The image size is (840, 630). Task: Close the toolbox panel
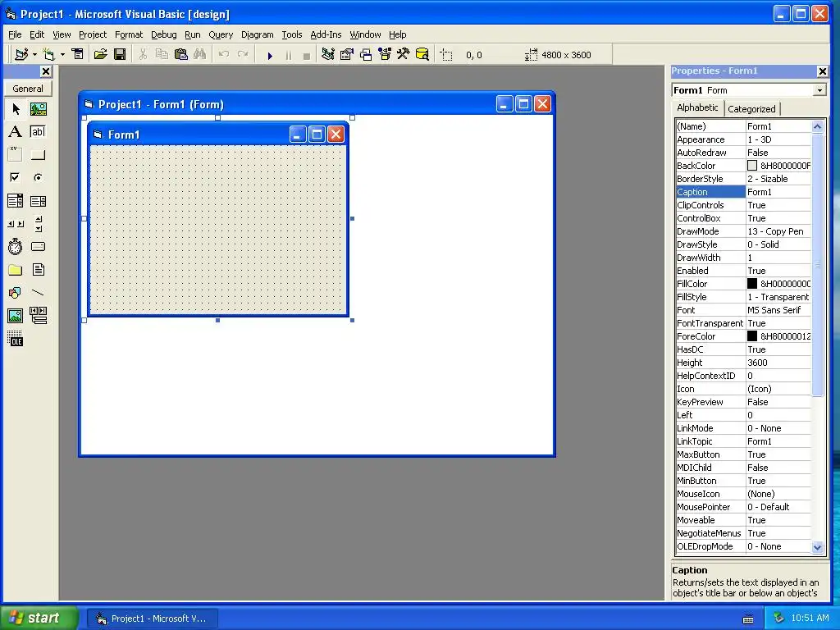(46, 71)
